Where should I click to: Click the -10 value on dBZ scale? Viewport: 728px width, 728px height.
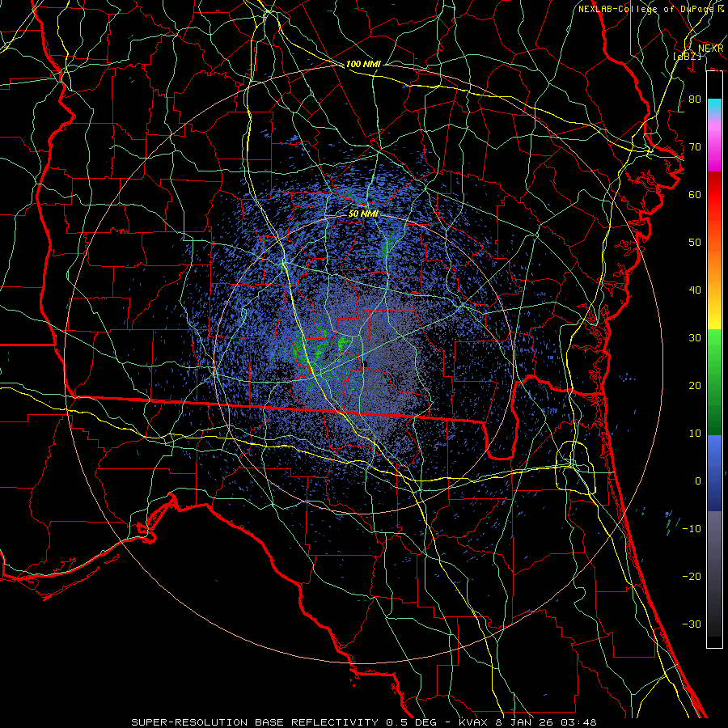pyautogui.click(x=692, y=529)
